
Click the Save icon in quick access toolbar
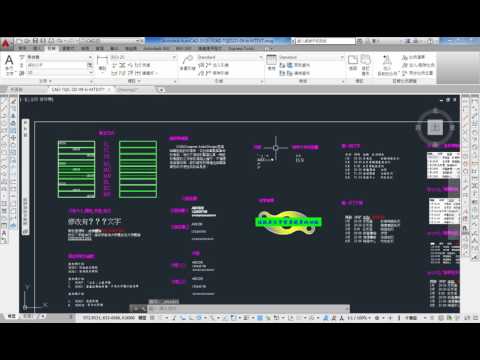(x=36, y=41)
